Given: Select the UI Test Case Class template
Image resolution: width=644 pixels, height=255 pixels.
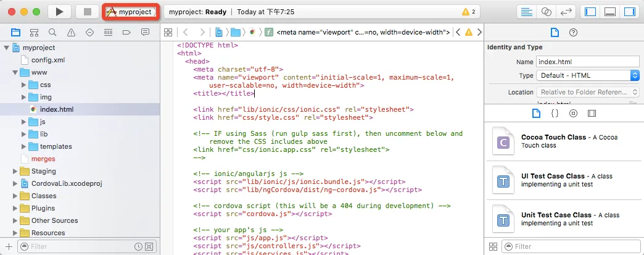Looking at the screenshot, I should [564, 180].
